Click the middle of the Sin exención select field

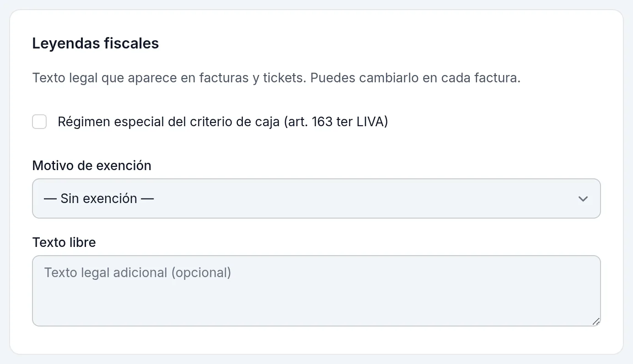(x=316, y=198)
